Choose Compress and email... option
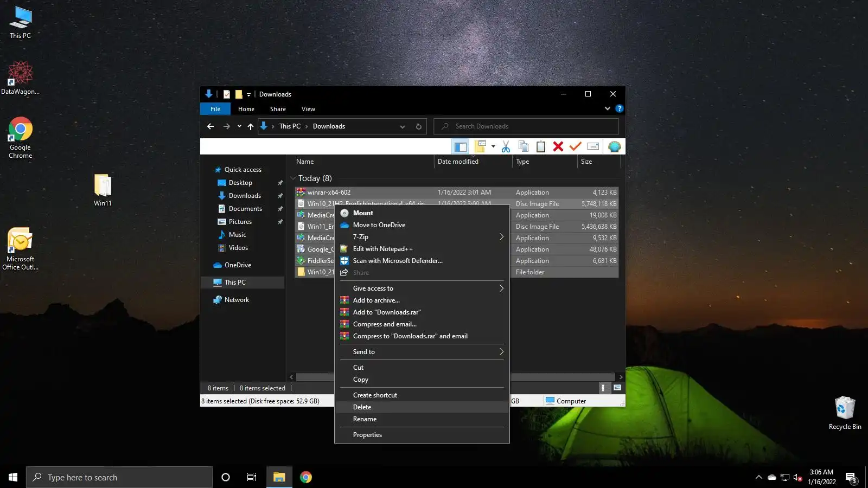Viewport: 868px width, 488px height. coord(422,324)
